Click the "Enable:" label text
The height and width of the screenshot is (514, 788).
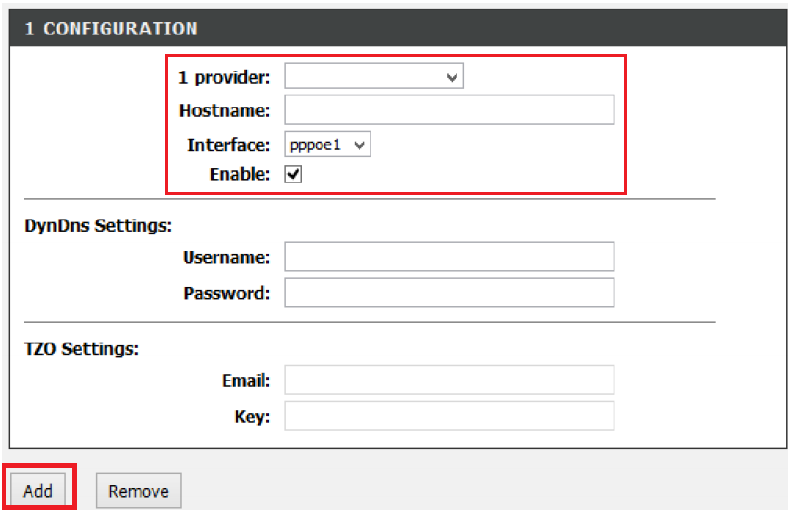coord(240,174)
